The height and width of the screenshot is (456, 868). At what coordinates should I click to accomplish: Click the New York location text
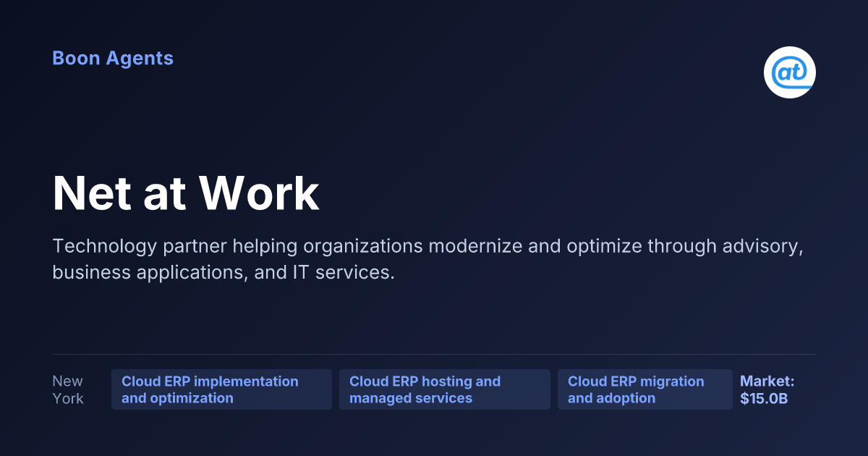68,389
